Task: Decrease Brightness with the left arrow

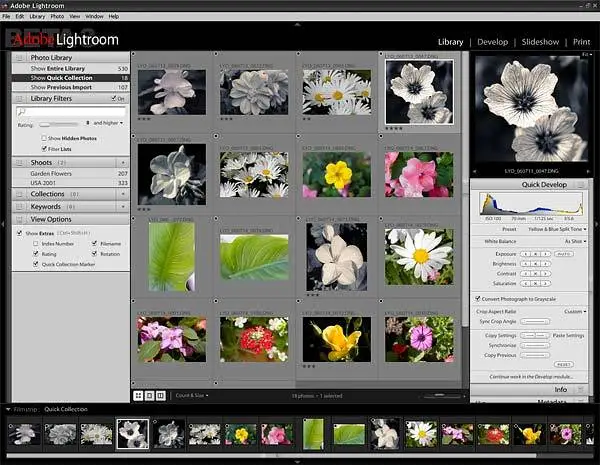Action: 526,264
